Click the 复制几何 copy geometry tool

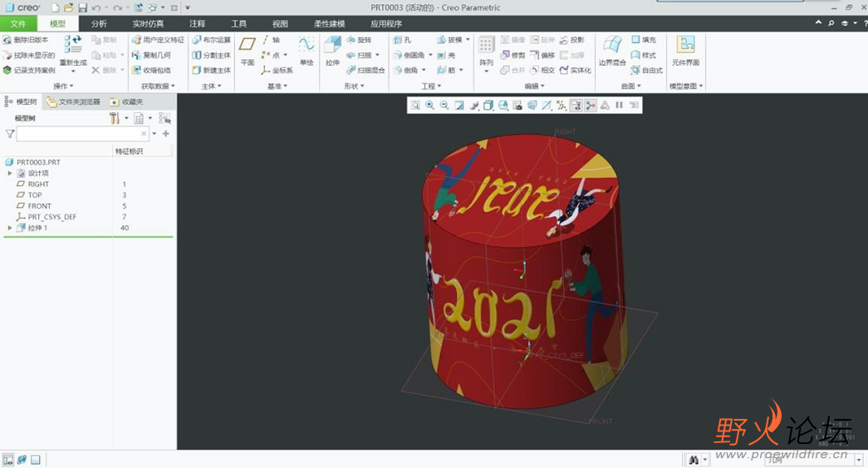tap(151, 56)
